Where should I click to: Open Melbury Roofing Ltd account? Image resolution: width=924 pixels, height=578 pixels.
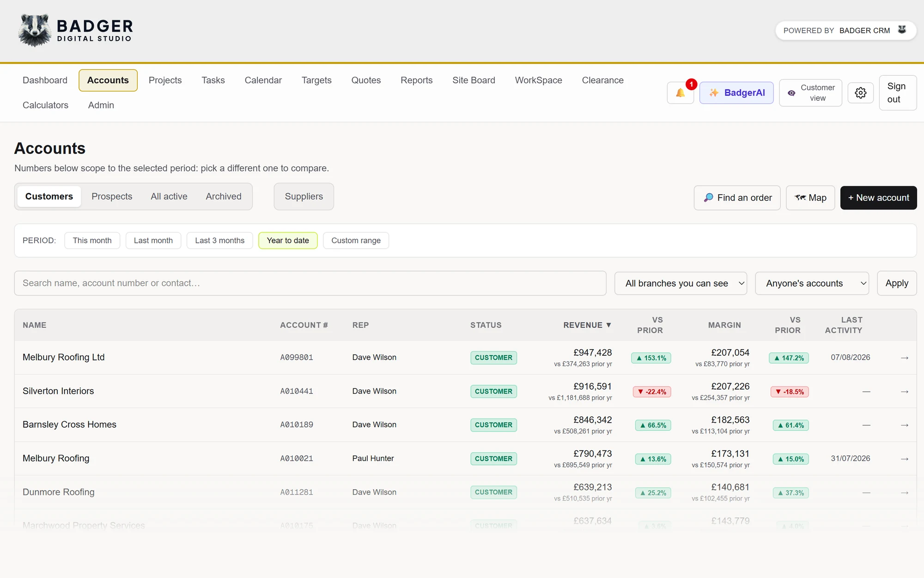(x=64, y=357)
